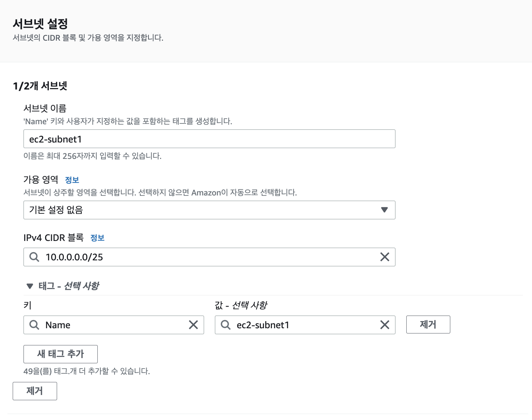
Task: Select the '기본 설정 없음' availability zone combo box
Action: coord(209,210)
